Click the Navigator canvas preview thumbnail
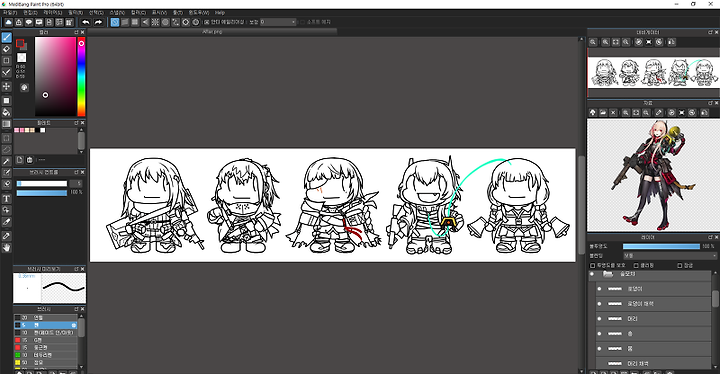The image size is (720, 374). coord(653,73)
